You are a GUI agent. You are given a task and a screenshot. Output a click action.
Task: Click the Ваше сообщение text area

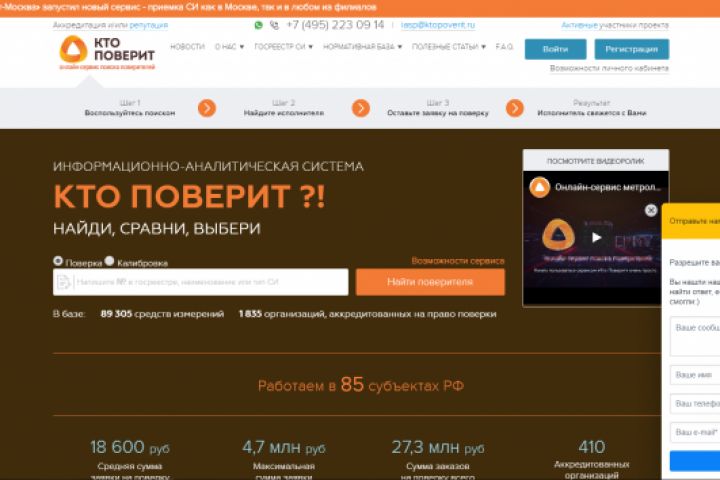[695, 336]
